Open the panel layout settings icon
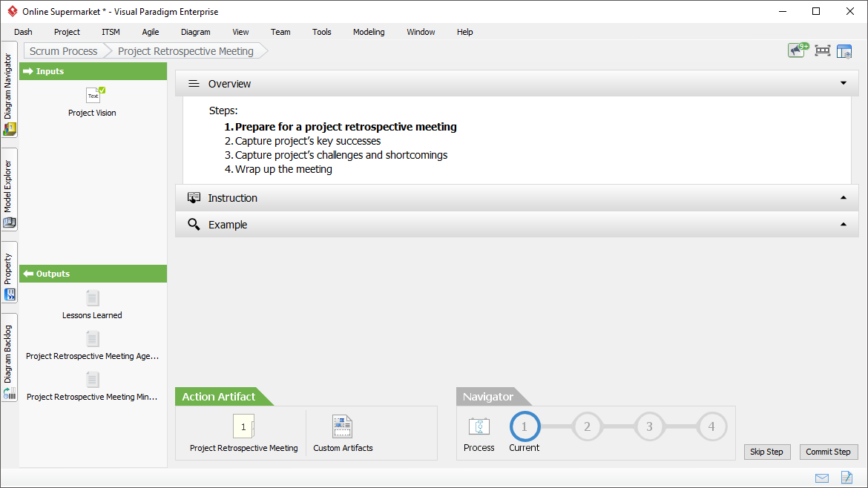 point(844,51)
